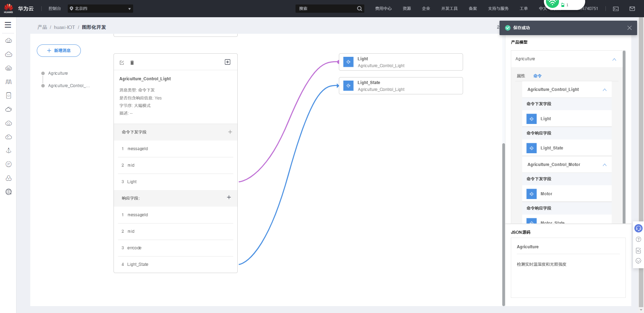Click the add-box icon on message card
Viewport: 644px width, 313px height.
227,62
